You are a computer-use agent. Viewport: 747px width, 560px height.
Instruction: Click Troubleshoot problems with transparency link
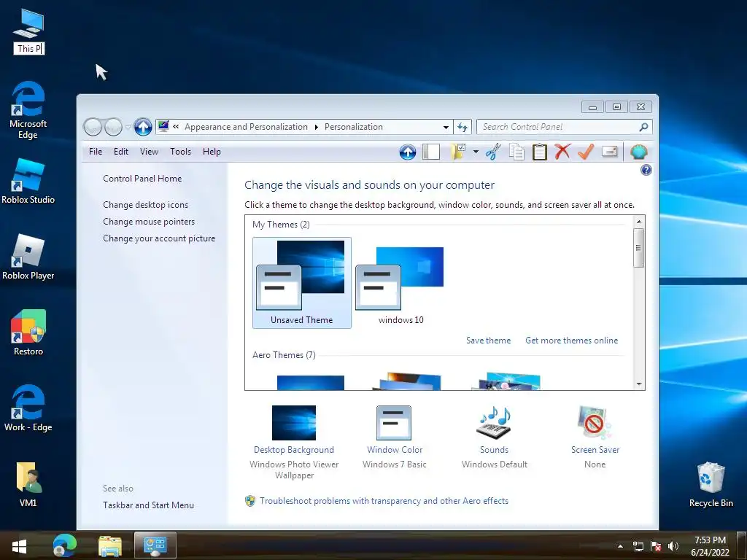(x=384, y=501)
